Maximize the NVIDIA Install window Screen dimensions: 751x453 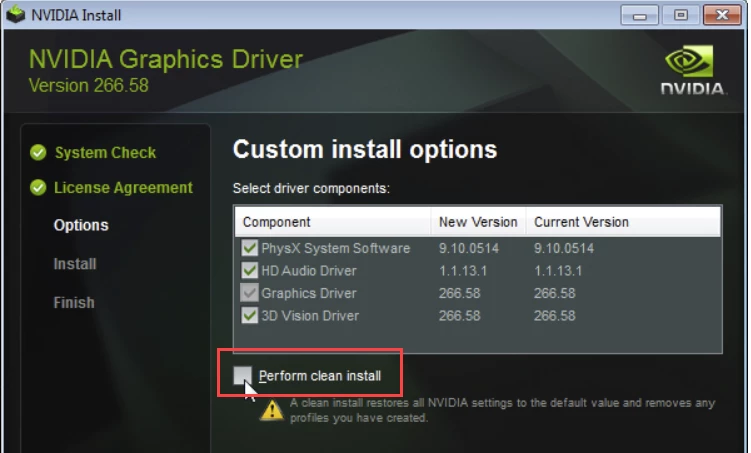pyautogui.click(x=681, y=15)
